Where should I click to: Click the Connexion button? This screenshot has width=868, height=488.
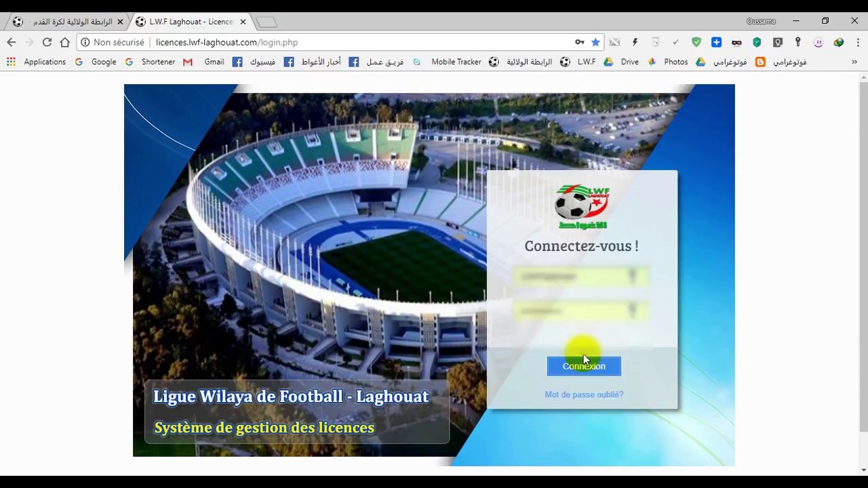pos(584,366)
